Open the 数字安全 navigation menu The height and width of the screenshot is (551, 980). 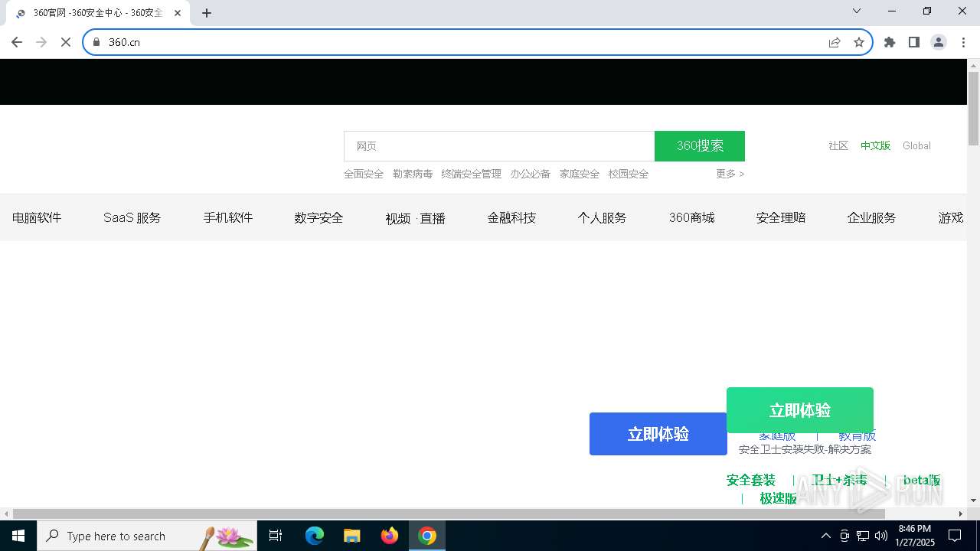[318, 217]
